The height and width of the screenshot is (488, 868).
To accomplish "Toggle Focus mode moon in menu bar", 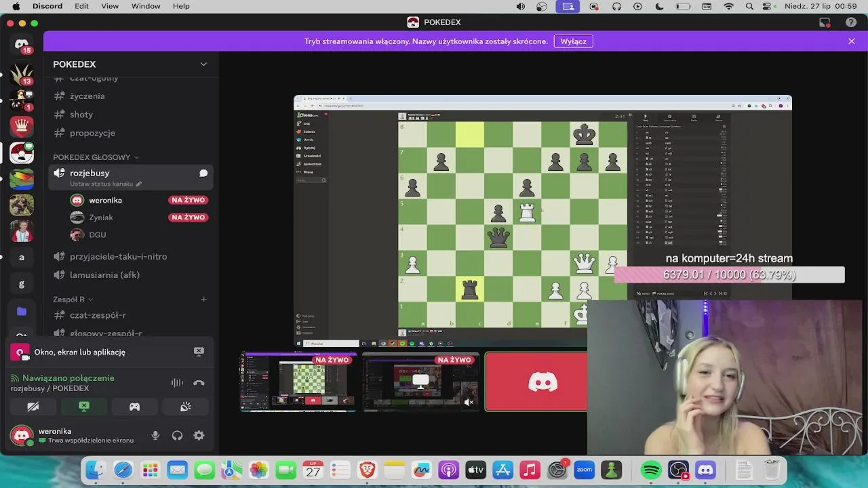I will (x=659, y=6).
